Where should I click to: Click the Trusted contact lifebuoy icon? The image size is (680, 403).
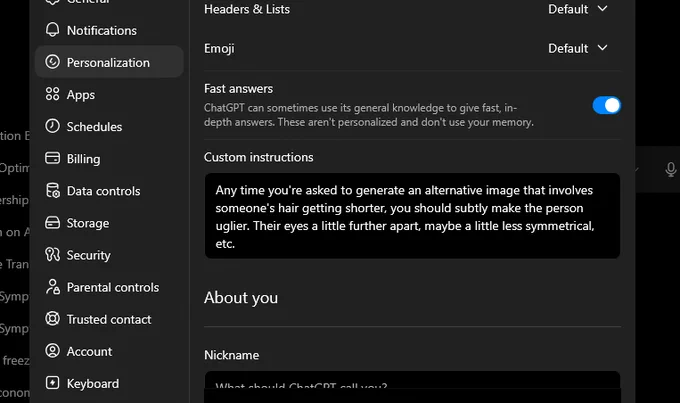coord(52,319)
